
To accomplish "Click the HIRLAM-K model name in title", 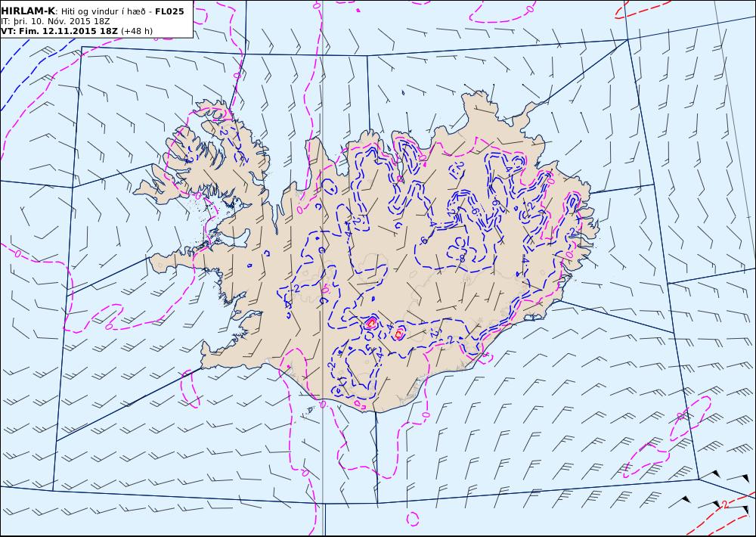I will pos(29,11).
